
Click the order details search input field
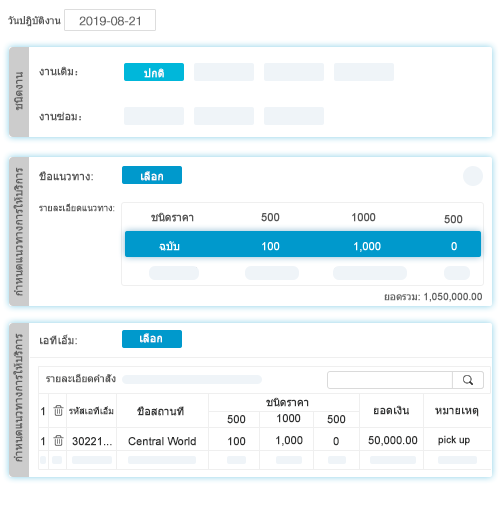coord(390,380)
